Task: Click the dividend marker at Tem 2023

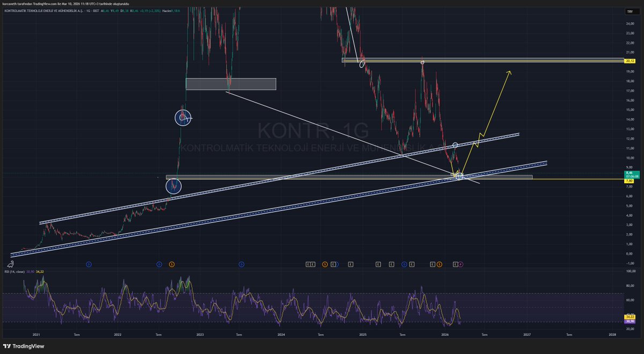Action: pyautogui.click(x=241, y=264)
